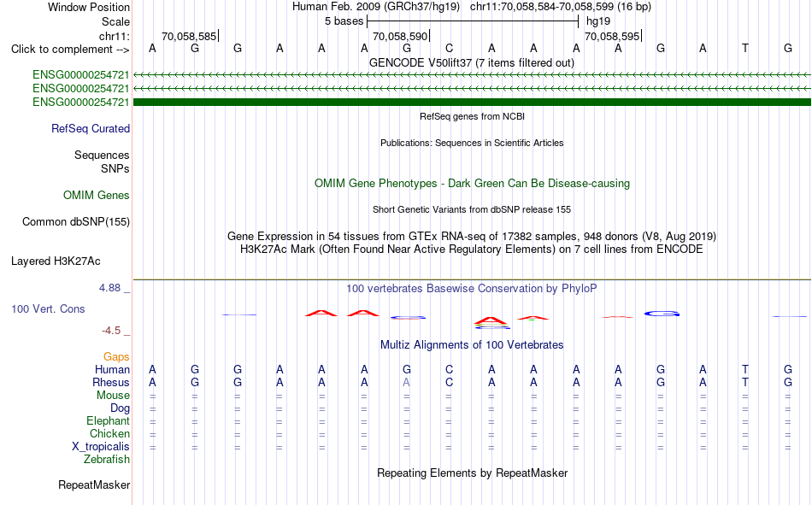Image resolution: width=812 pixels, height=505 pixels.
Task: Click the -4.5 PhyloP lower scale value
Action: point(111,331)
